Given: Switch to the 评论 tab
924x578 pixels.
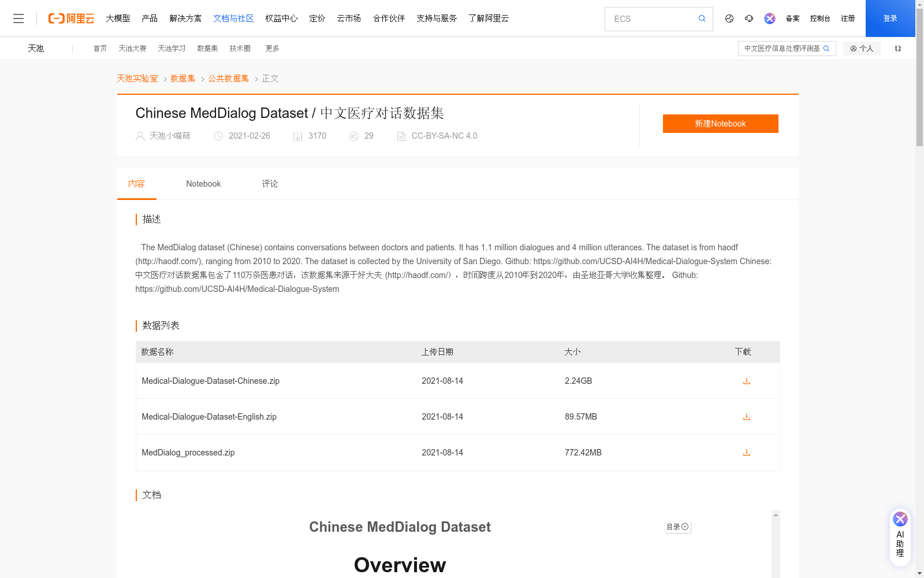Looking at the screenshot, I should (270, 184).
